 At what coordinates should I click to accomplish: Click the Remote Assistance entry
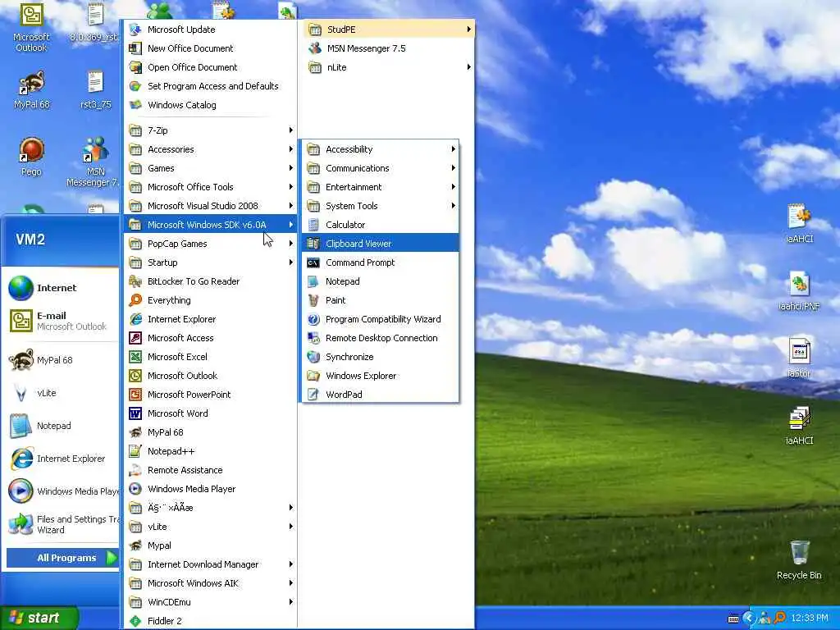[211, 470]
